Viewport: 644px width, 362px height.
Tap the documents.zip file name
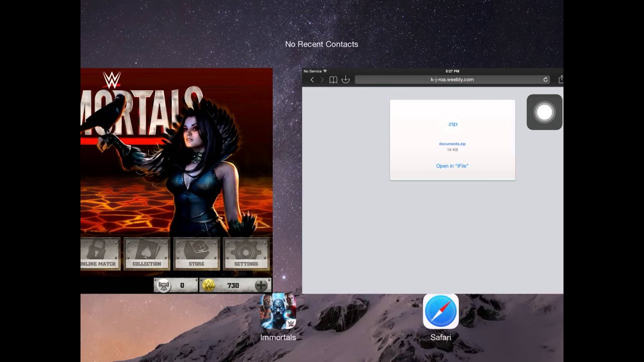[452, 144]
